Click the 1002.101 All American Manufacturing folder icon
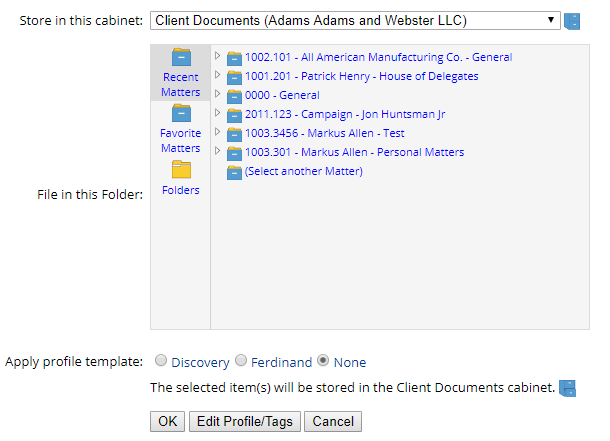The image size is (610, 441). (235, 58)
